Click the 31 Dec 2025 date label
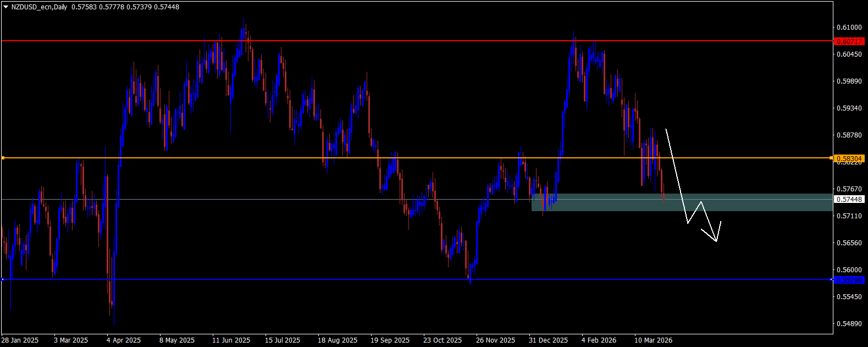The width and height of the screenshot is (868, 347). pyautogui.click(x=548, y=340)
